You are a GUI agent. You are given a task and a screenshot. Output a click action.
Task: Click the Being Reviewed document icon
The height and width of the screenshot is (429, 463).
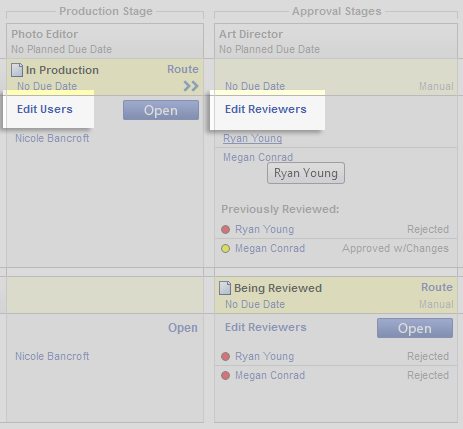tap(225, 288)
